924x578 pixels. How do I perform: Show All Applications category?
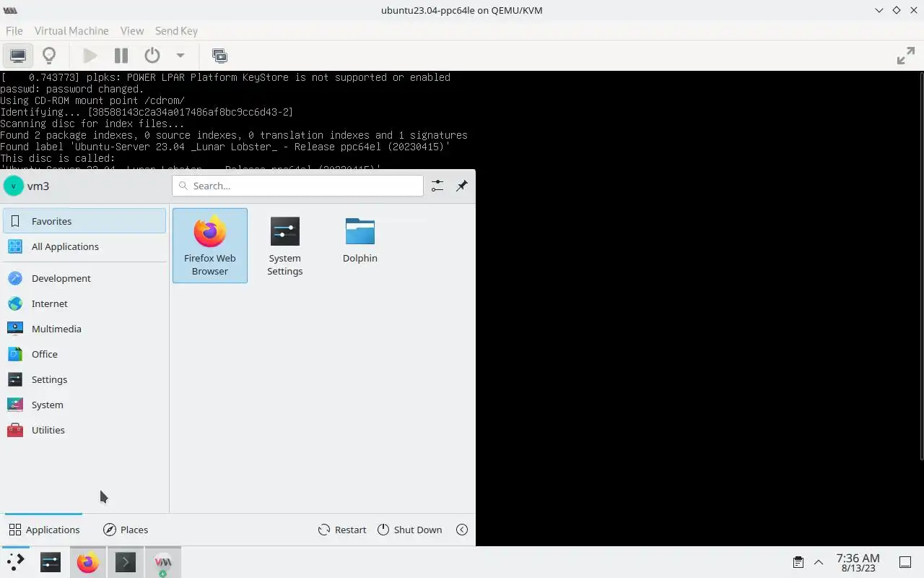coord(84,246)
